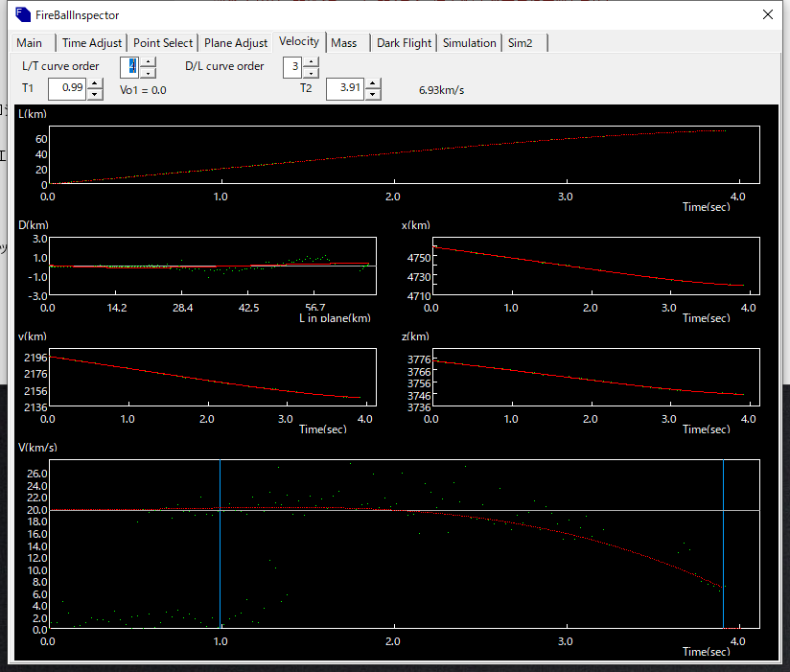The image size is (790, 672).
Task: Click the blue T2 marker line in velocity chart
Action: 723,537
